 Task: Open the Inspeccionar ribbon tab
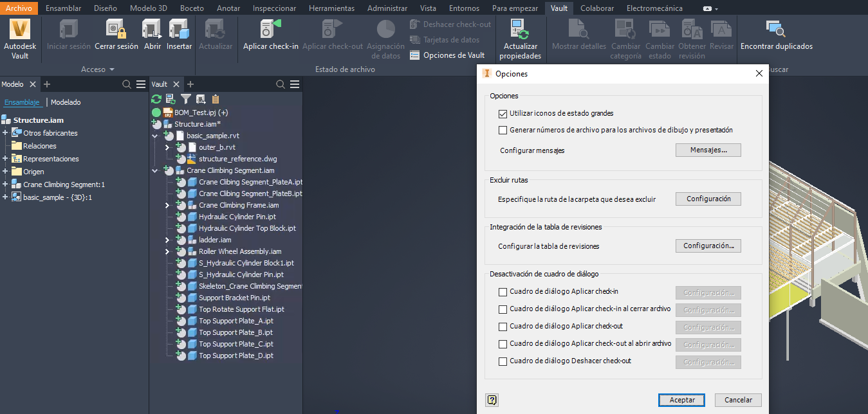point(275,8)
